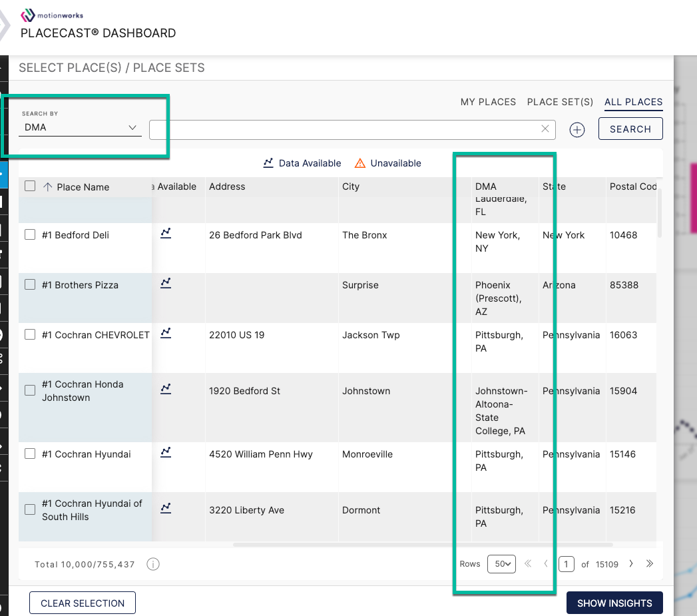Switch to ALL PLACES tab

(x=634, y=102)
